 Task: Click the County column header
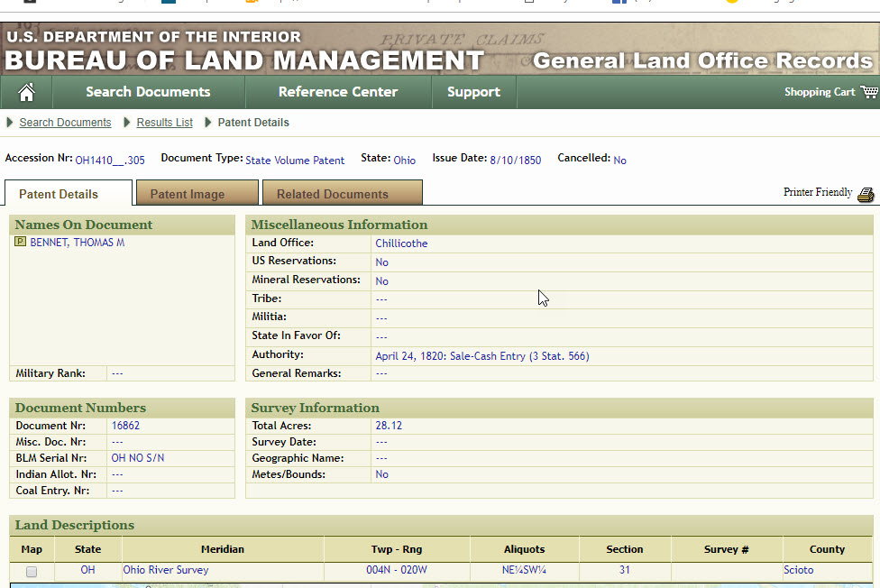coord(827,549)
